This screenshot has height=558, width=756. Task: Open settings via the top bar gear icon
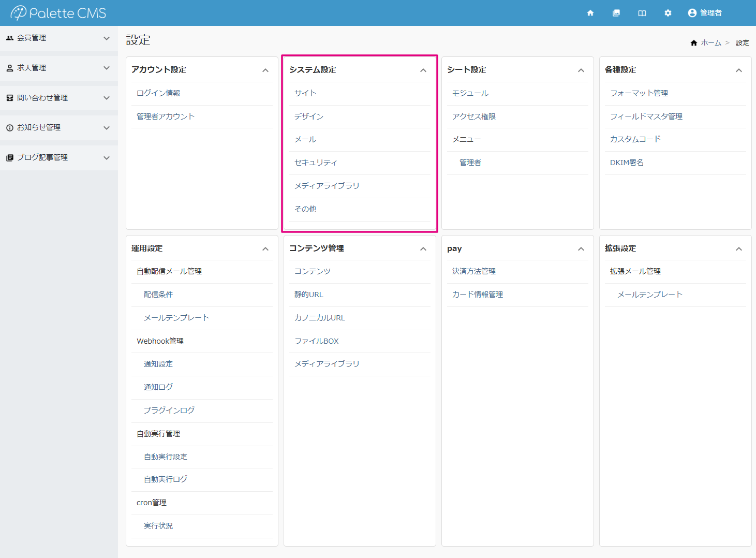point(668,13)
